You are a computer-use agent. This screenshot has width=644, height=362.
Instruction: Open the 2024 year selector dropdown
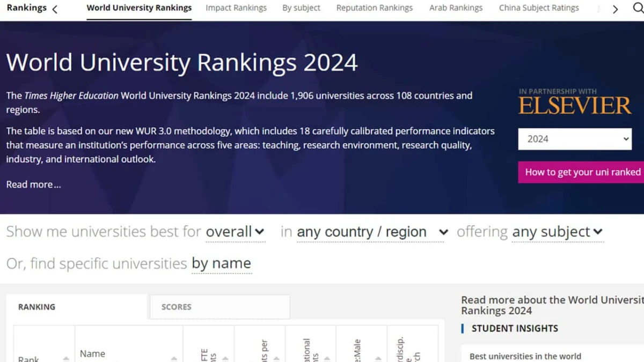574,139
